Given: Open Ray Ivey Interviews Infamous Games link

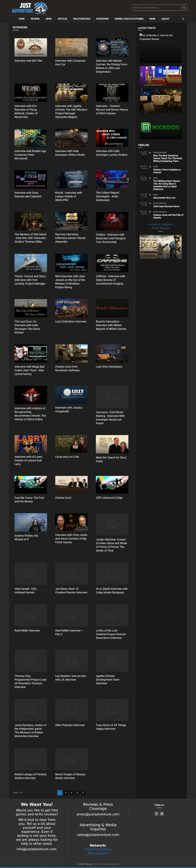Looking at the screenshot, I should [70, 238].
